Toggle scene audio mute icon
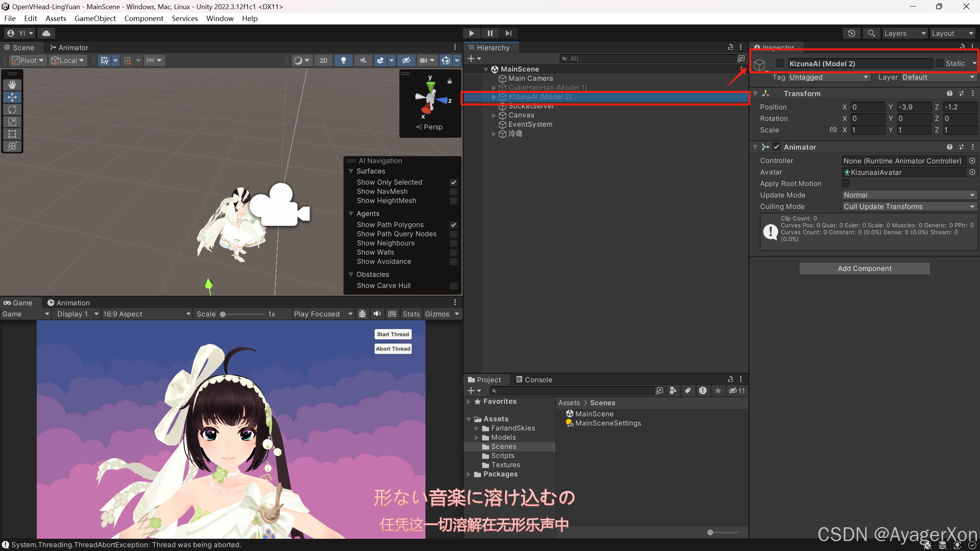980x551 pixels. tap(363, 60)
